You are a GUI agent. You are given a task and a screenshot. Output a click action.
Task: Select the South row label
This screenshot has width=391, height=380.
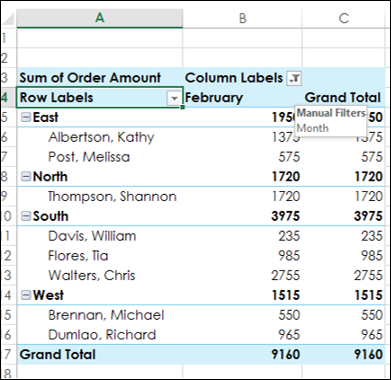[50, 216]
